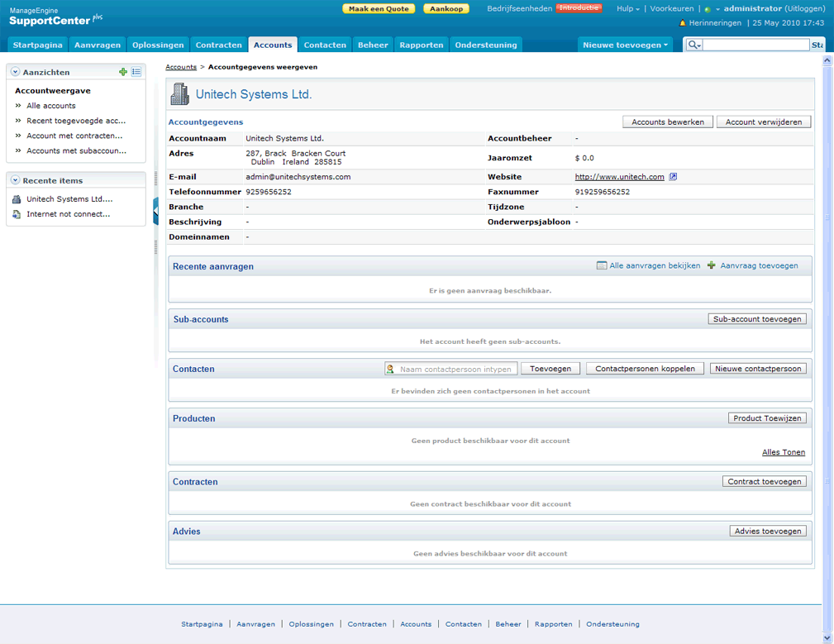The height and width of the screenshot is (644, 834).
Task: Open the Beheer tab
Action: (x=373, y=45)
